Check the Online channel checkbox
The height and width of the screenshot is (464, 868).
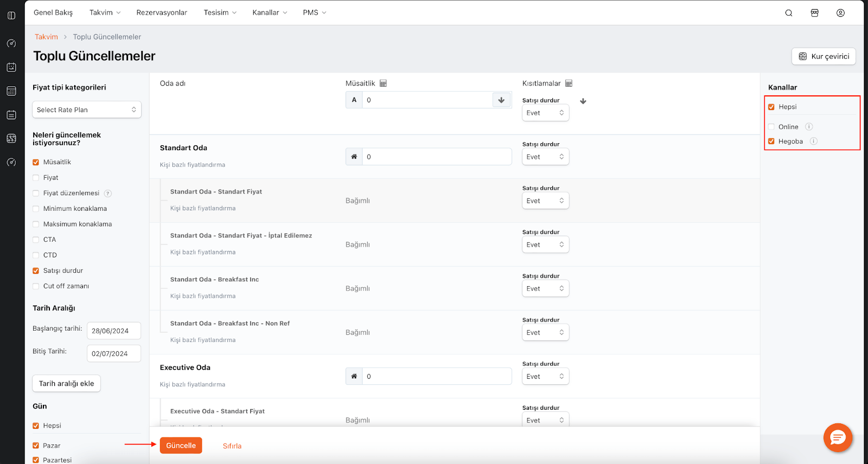[771, 127]
